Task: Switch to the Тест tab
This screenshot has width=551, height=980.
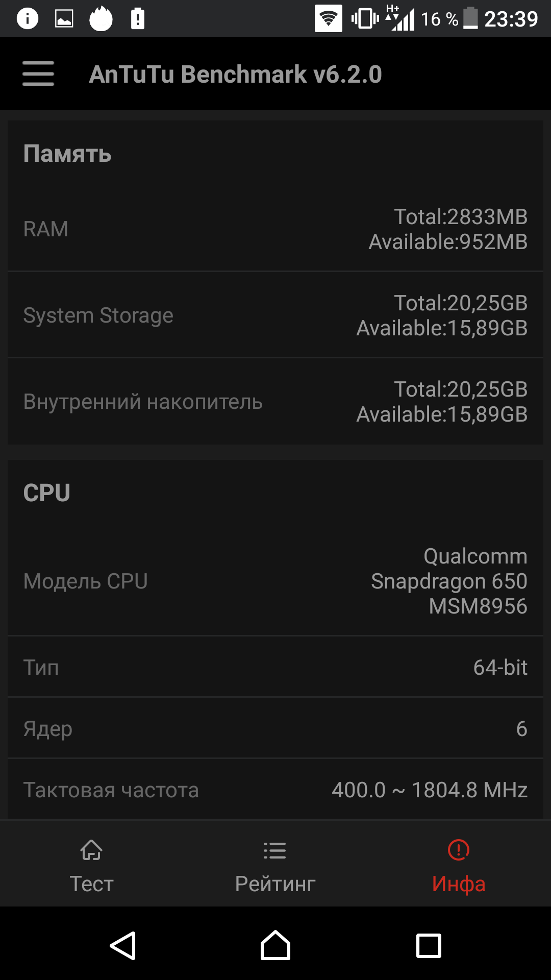Action: (92, 864)
